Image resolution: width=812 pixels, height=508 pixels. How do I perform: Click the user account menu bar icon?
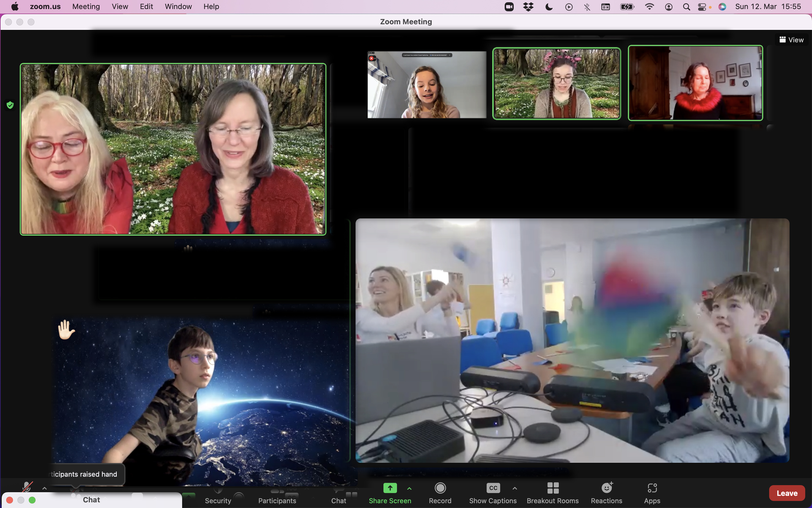[x=668, y=7]
